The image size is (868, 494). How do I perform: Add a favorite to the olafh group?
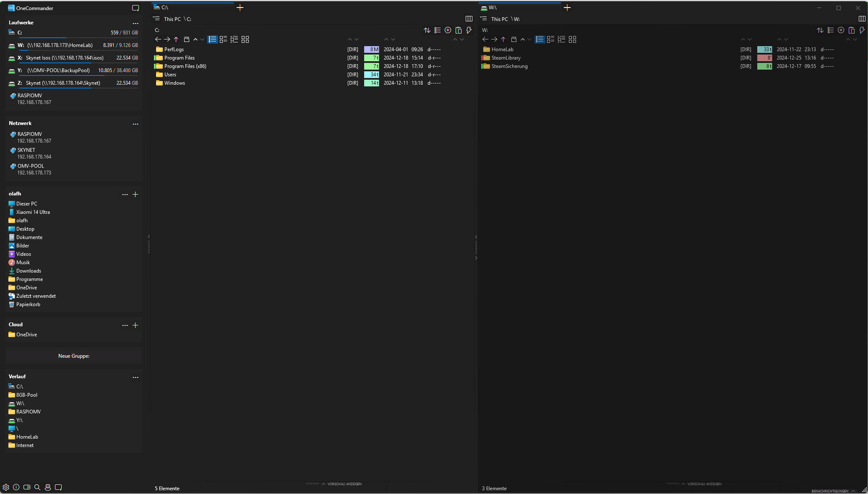coord(136,195)
